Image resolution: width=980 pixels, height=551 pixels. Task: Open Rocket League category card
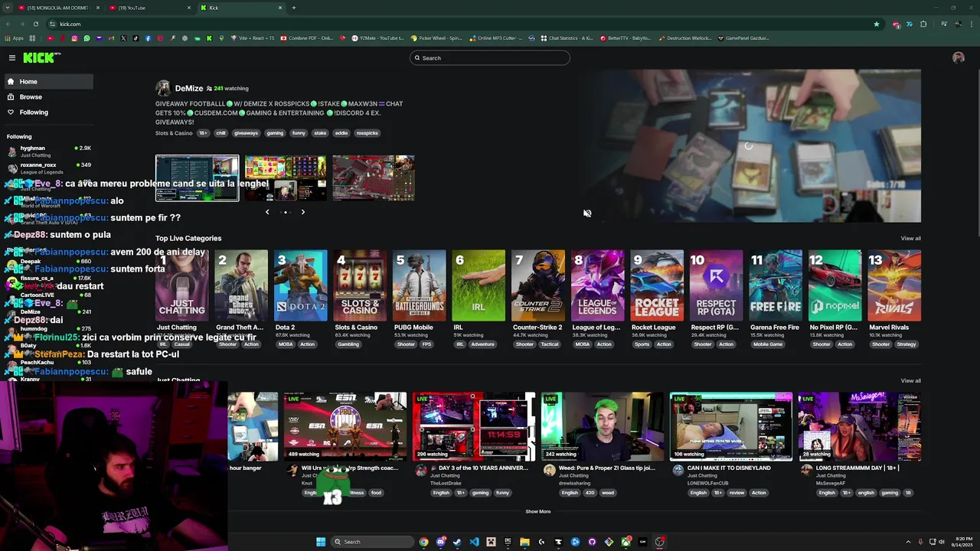tap(657, 285)
